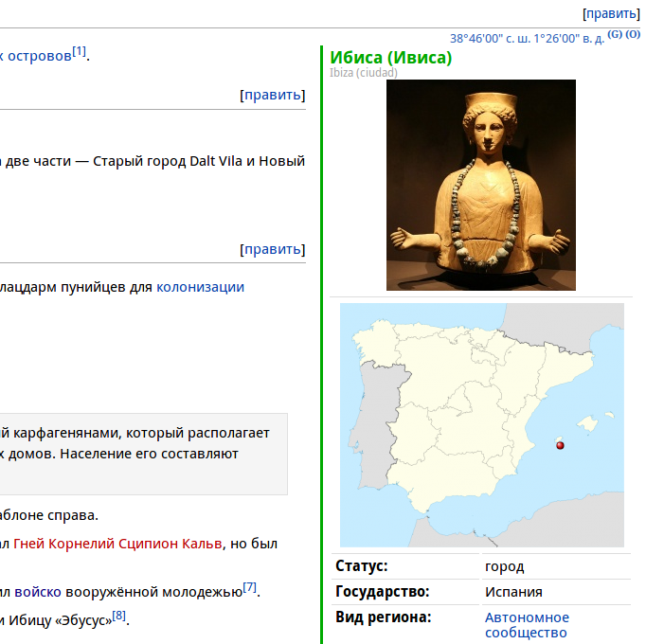Click the (G) map link beside coordinates
Image resolution: width=646 pixels, height=644 pixels.
tap(615, 34)
